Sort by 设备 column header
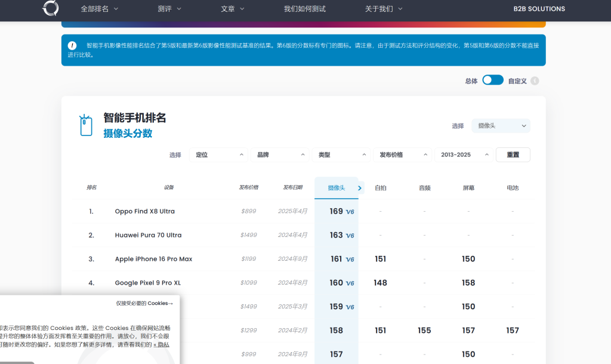611x364 pixels. point(169,187)
